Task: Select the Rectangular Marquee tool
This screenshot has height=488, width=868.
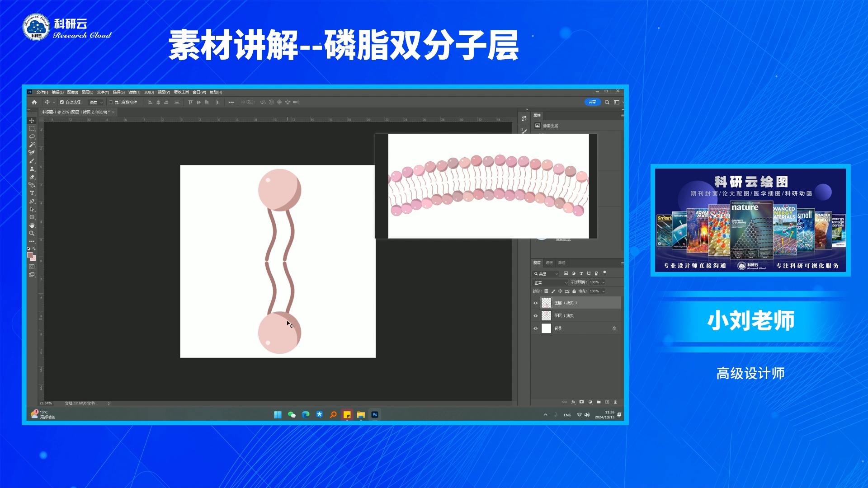Action: coord(32,129)
